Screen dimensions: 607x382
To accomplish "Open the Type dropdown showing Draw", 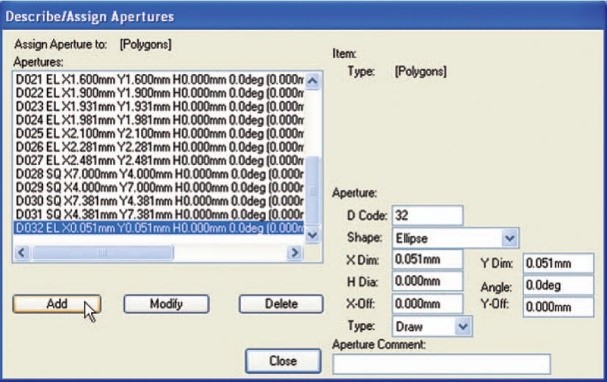I will pos(463,327).
